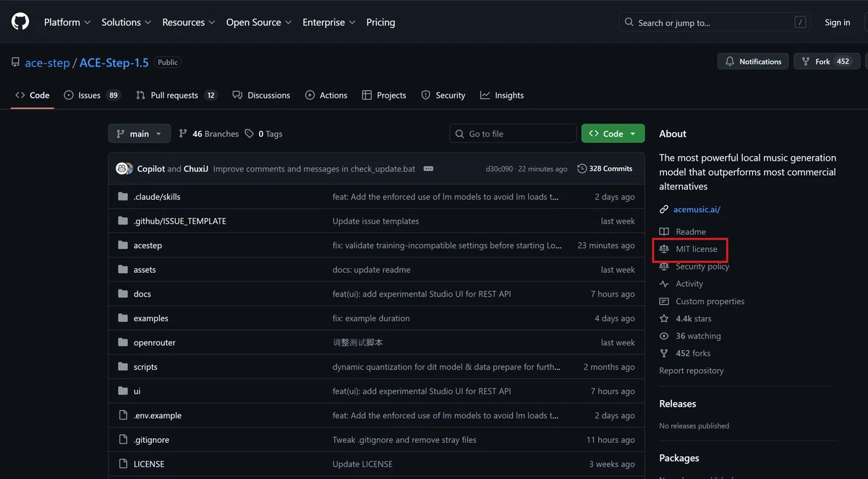Open the main branch selector dropdown
868x479 pixels.
click(140, 134)
